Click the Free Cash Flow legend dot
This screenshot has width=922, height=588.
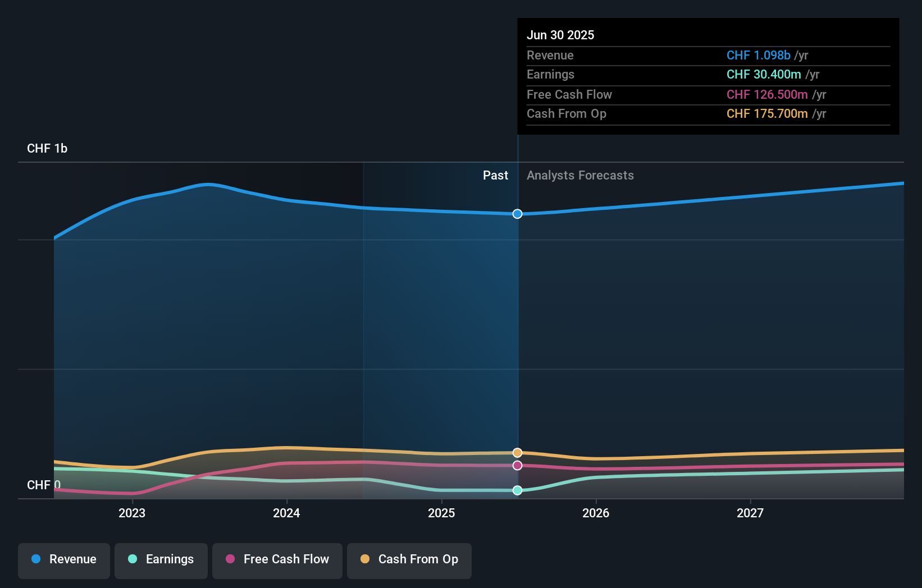pyautogui.click(x=230, y=559)
